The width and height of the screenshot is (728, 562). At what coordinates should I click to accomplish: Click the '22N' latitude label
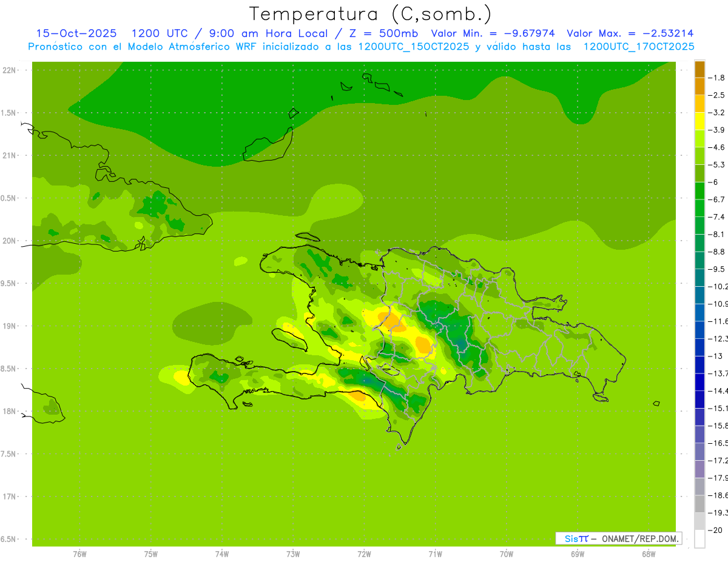[10, 70]
